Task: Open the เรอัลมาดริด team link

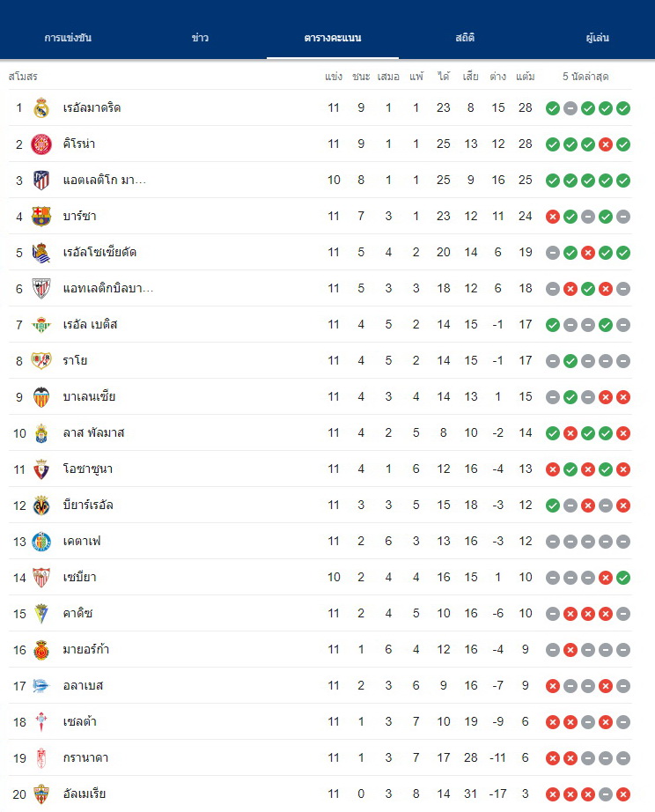Action: point(92,107)
